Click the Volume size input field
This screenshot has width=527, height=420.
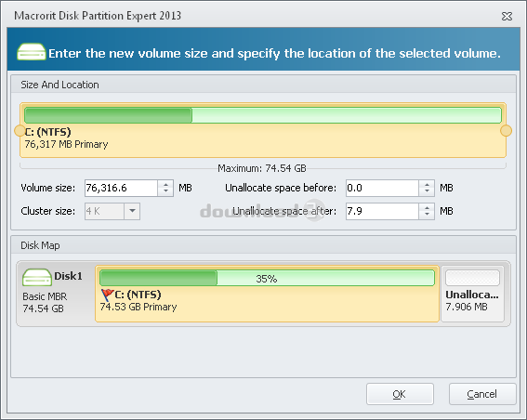point(121,188)
